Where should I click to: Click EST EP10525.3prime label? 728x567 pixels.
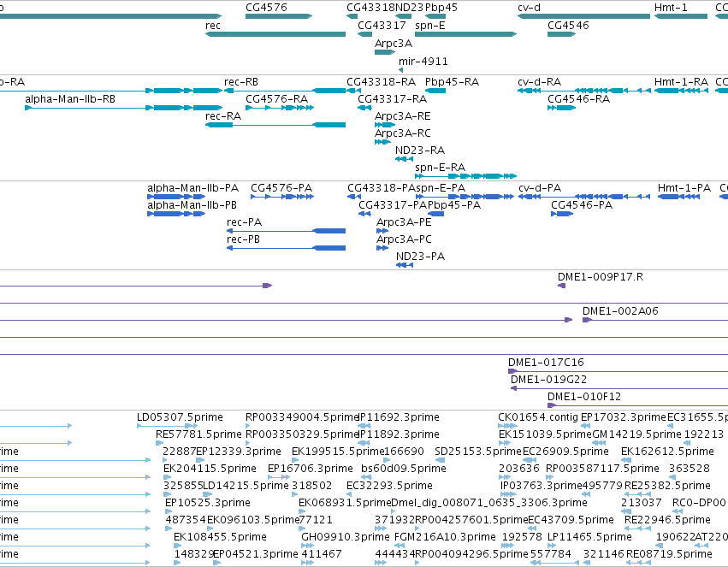pos(208,503)
